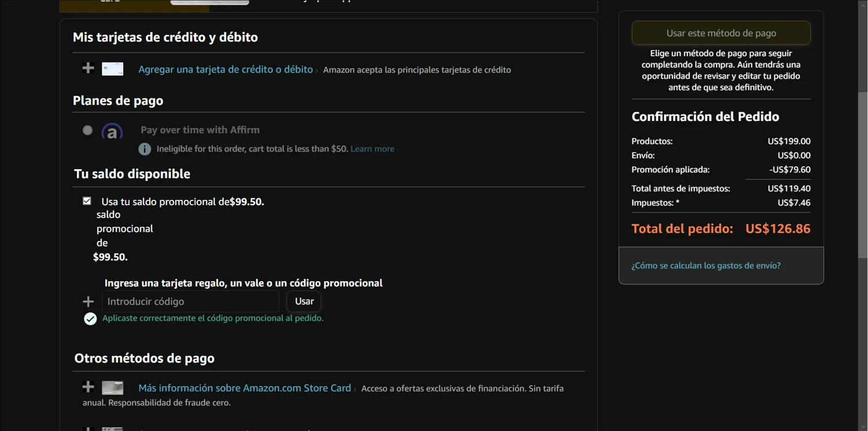Click the plus icon beside add credit card
Image resolution: width=868 pixels, height=431 pixels.
coord(88,68)
